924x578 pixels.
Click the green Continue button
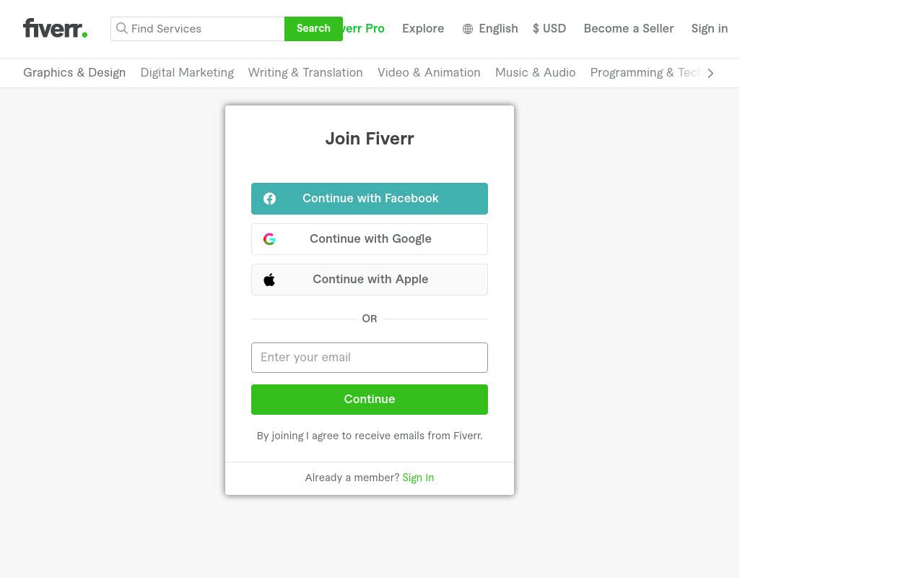coord(370,400)
